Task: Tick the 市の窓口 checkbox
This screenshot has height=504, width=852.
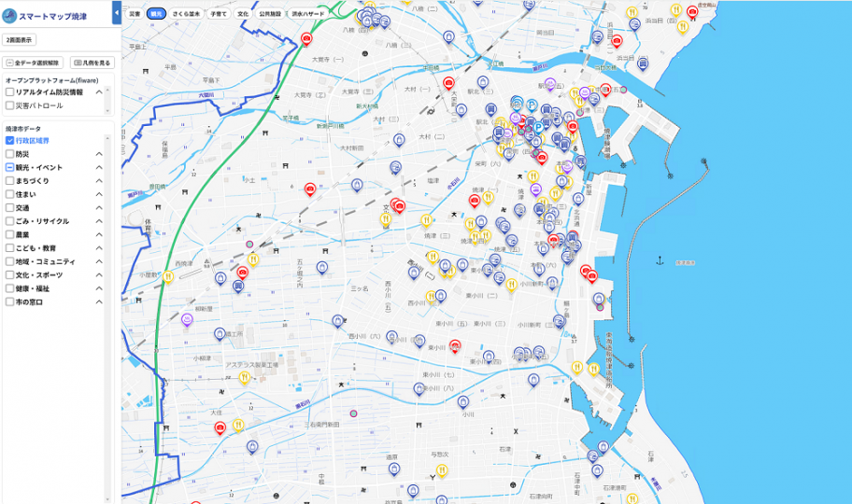Action: click(9, 302)
